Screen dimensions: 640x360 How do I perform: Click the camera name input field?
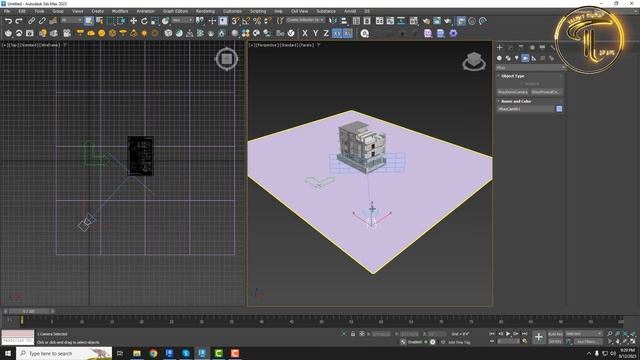tap(526, 109)
